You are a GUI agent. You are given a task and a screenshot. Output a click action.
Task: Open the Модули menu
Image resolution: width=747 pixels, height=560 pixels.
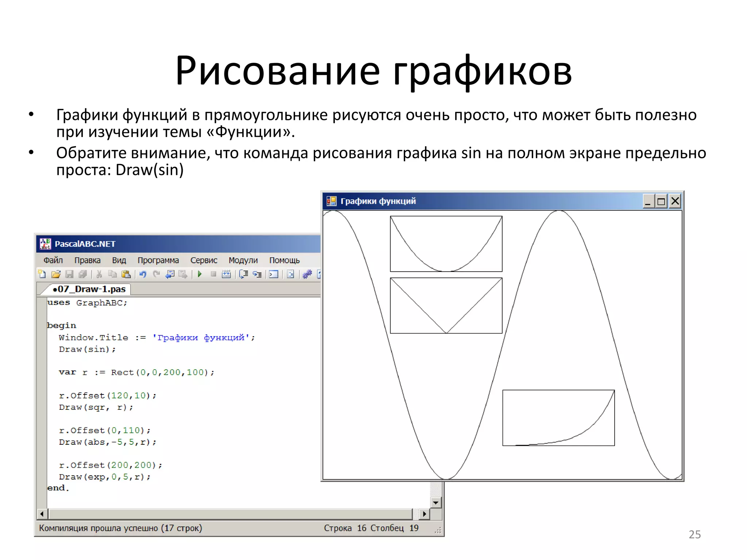click(243, 260)
